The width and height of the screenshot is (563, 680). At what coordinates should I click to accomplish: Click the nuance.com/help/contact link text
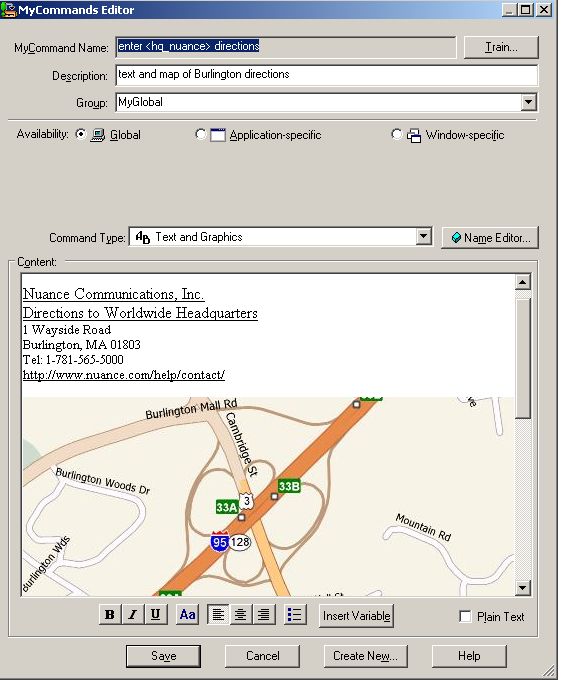[x=124, y=375]
